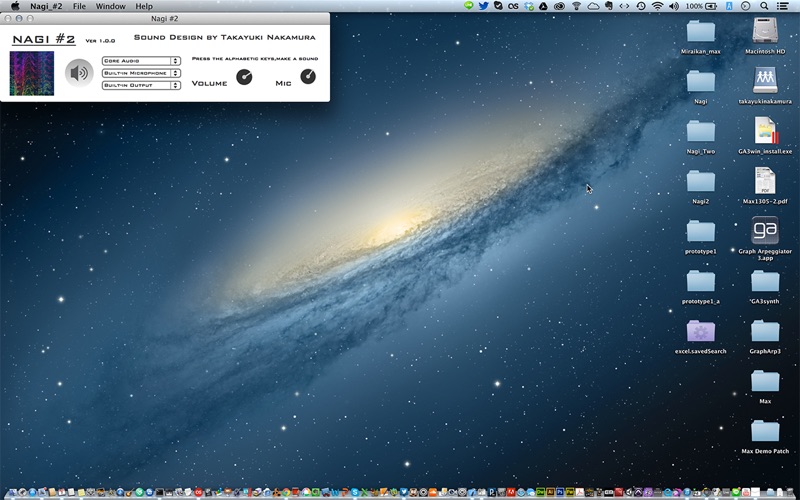Open the Core Audio driver dropdown
The height and width of the screenshot is (500, 800).
[141, 61]
